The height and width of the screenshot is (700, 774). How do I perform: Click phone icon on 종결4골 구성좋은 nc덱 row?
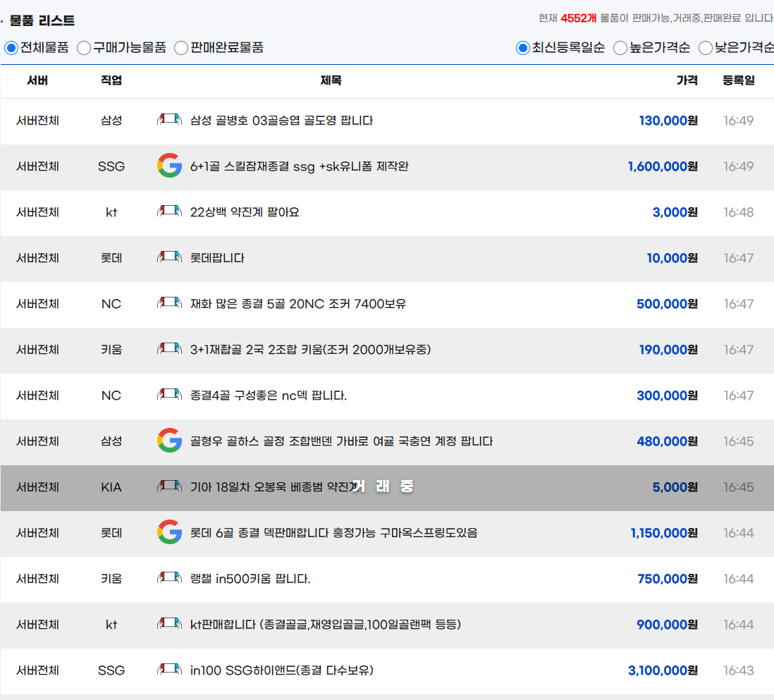(169, 395)
